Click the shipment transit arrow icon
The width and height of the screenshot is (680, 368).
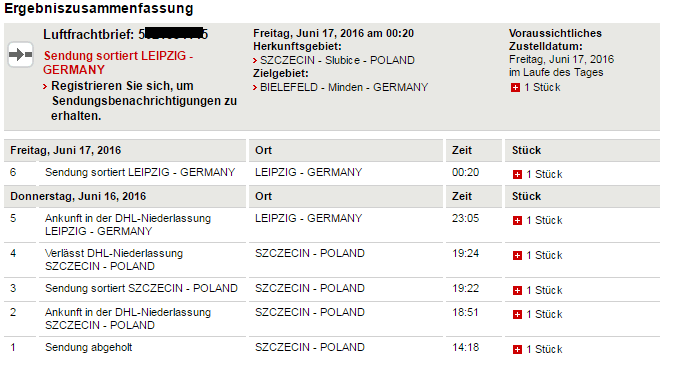(x=20, y=55)
